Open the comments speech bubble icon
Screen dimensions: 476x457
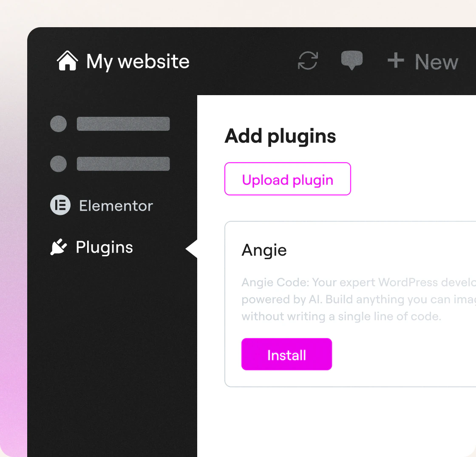tap(352, 60)
